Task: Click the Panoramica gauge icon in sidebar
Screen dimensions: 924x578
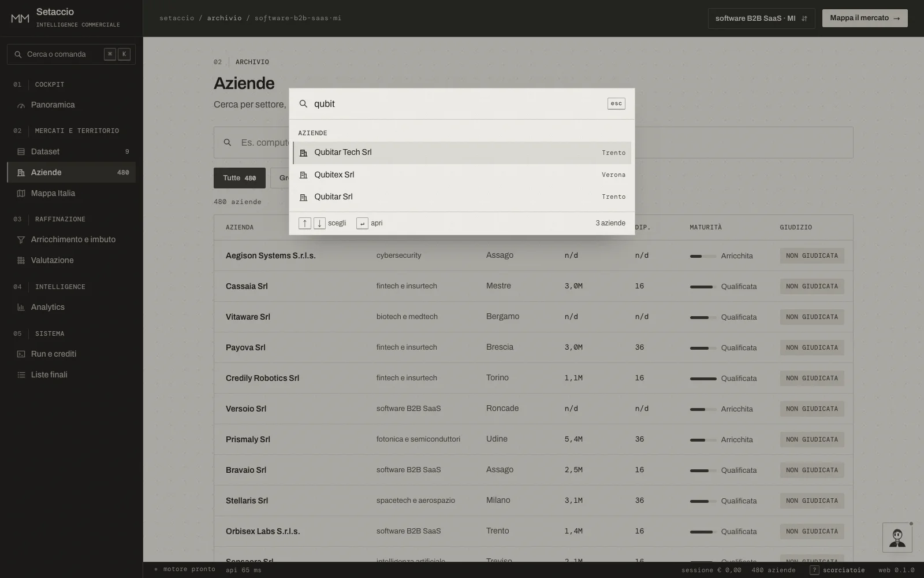Action: point(21,105)
